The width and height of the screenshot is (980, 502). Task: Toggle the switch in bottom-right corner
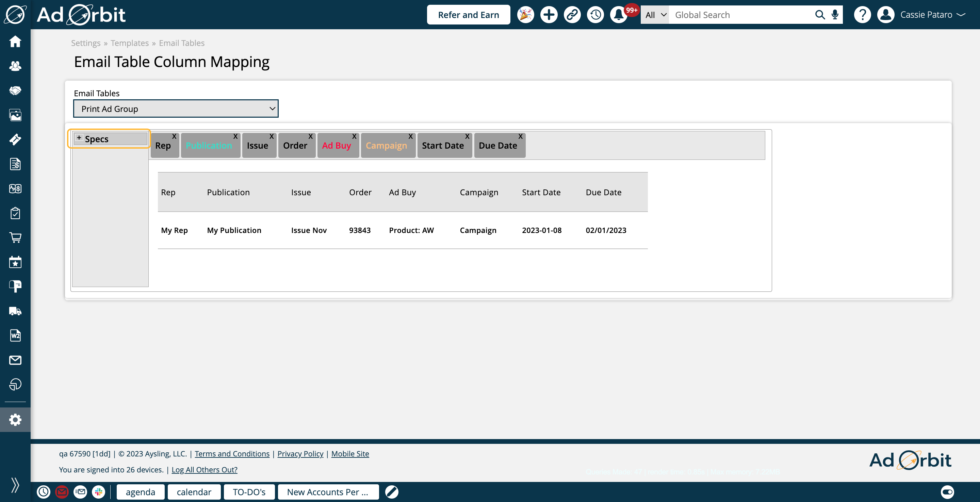tap(947, 492)
